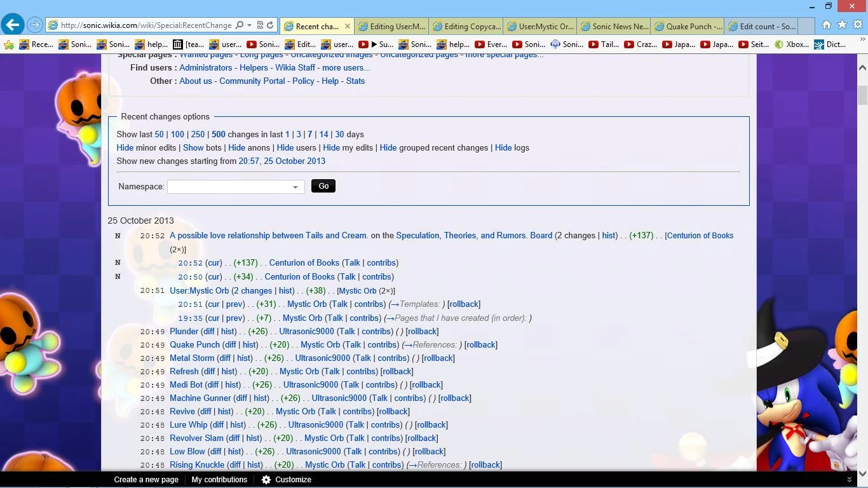Open the browser tools gear icon
Image resolution: width=868 pixels, height=488 pixels.
857,25
